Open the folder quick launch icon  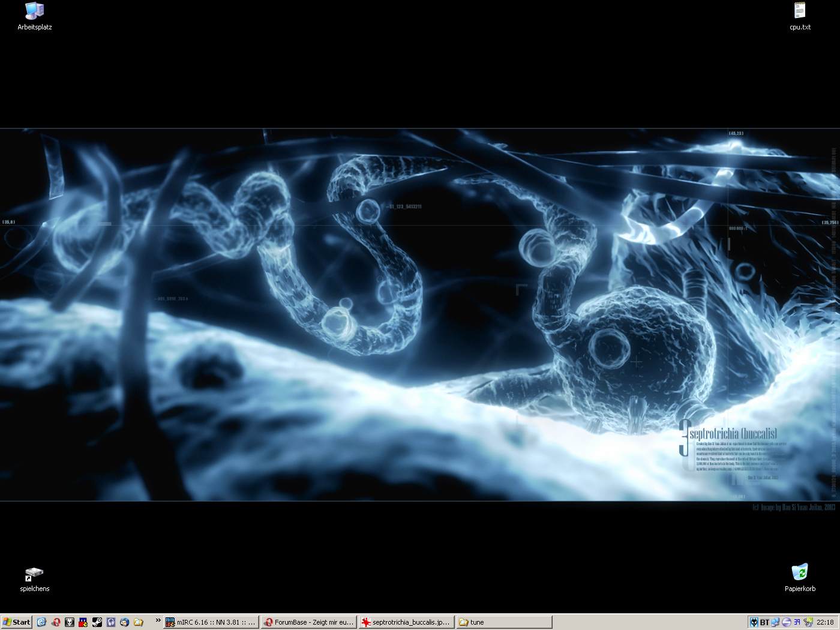coord(138,622)
